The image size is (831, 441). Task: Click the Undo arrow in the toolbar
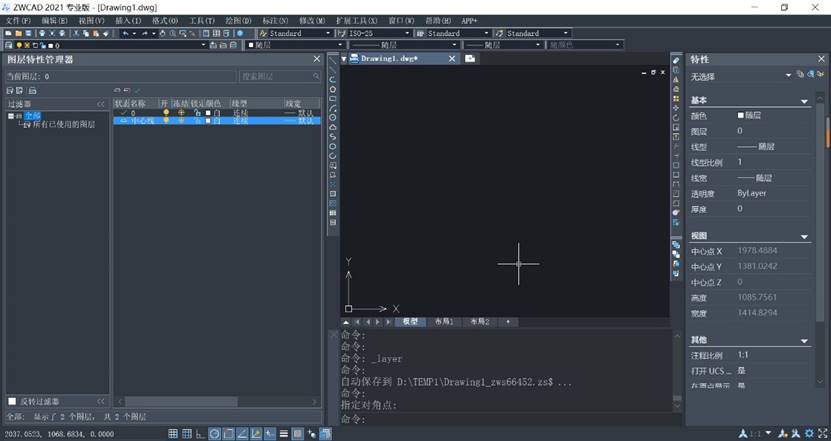[x=125, y=33]
